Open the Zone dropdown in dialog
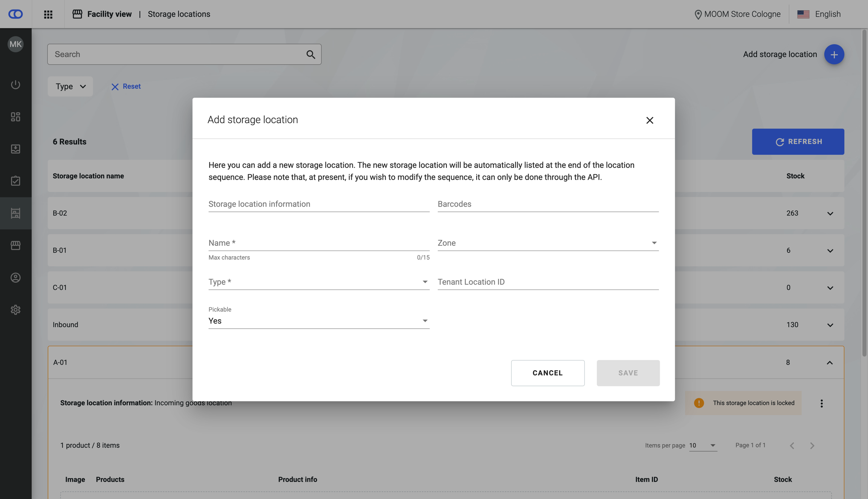The height and width of the screenshot is (499, 868). click(x=548, y=243)
